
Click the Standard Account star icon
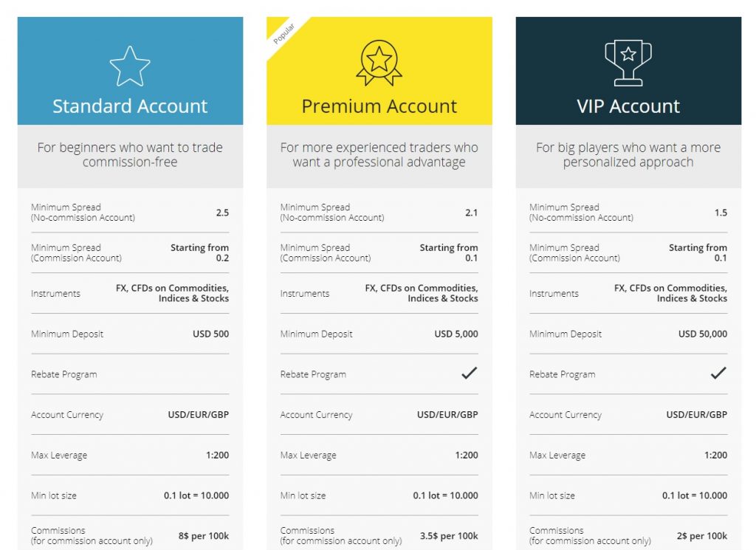(130, 66)
